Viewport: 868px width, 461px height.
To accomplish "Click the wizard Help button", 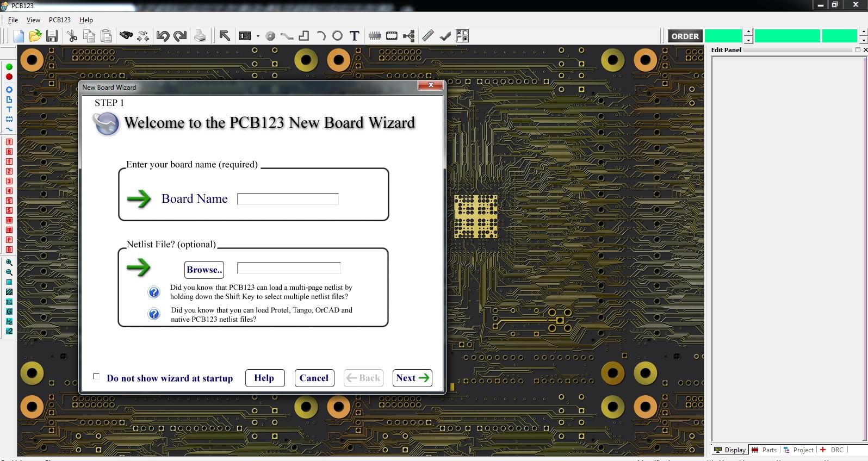I will pyautogui.click(x=264, y=378).
